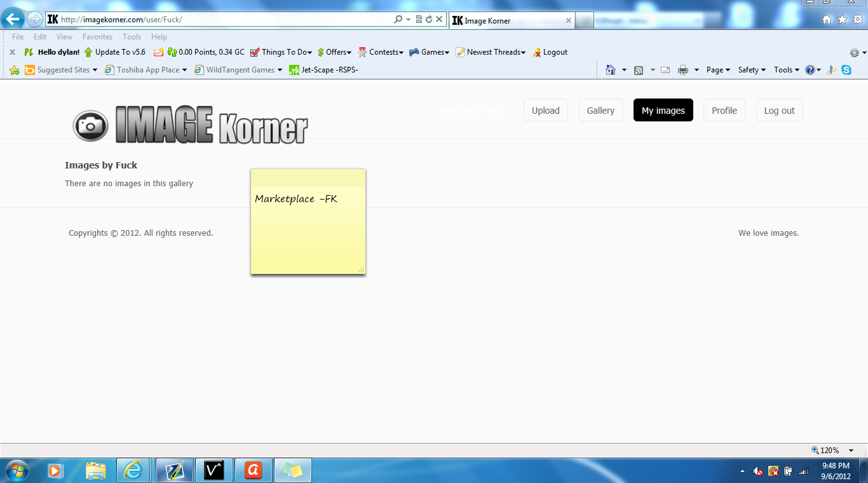Click Logout in the toolbar
Viewport: 868px width, 483px height.
550,52
